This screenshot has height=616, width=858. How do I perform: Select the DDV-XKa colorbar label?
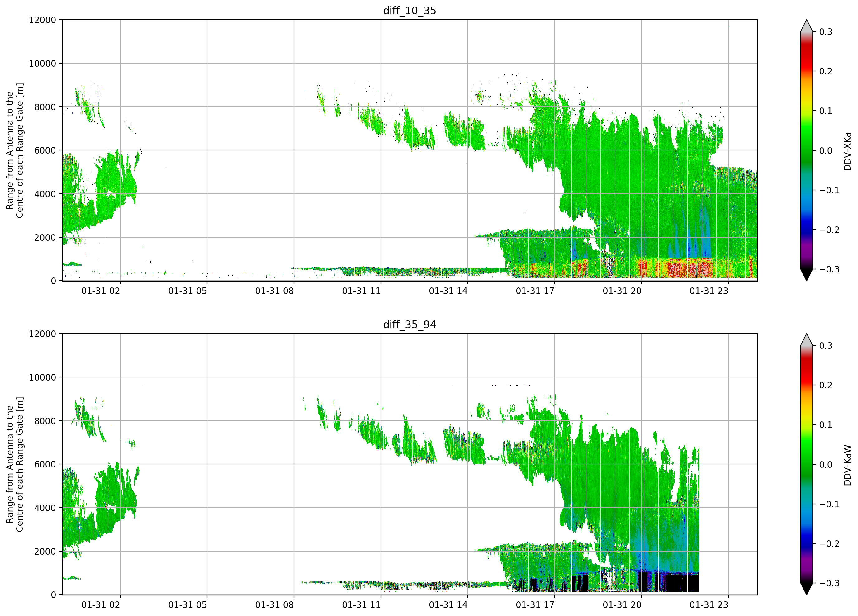tap(847, 151)
